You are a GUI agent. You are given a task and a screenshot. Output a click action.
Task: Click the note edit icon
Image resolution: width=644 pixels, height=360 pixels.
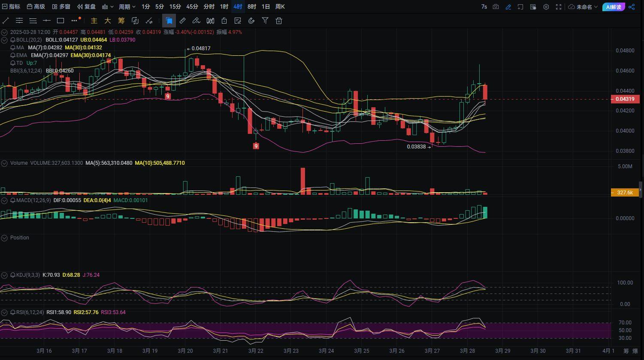click(x=238, y=21)
